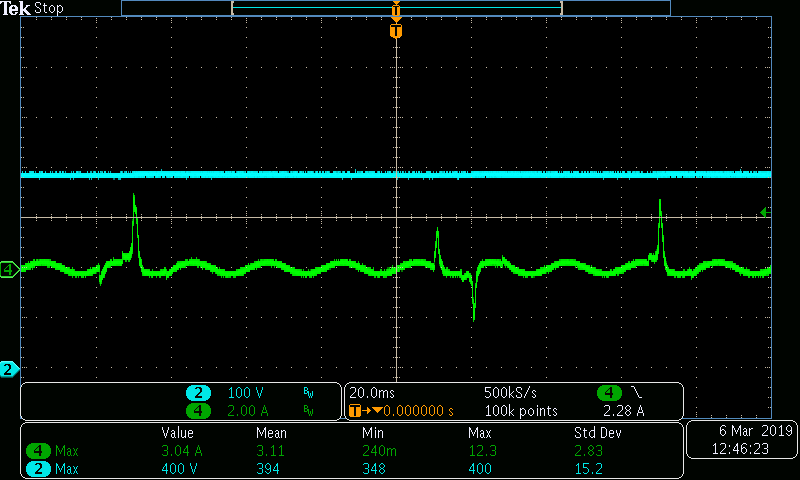Click the channel 4 Std Dev 2.83
Image resolution: width=800 pixels, height=480 pixels.
pyautogui.click(x=588, y=451)
